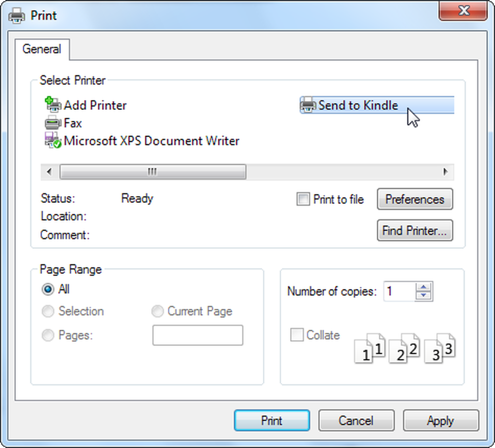Click the Ready status text

137,199
